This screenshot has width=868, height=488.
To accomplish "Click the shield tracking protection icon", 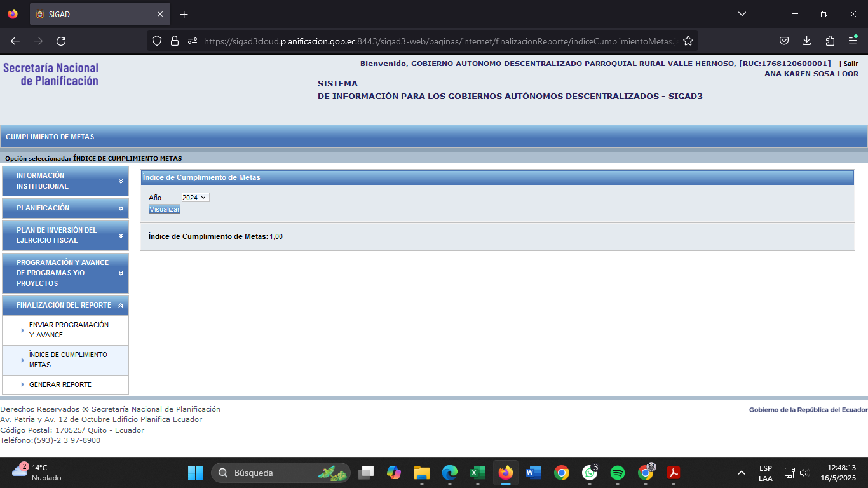I will (x=157, y=41).
